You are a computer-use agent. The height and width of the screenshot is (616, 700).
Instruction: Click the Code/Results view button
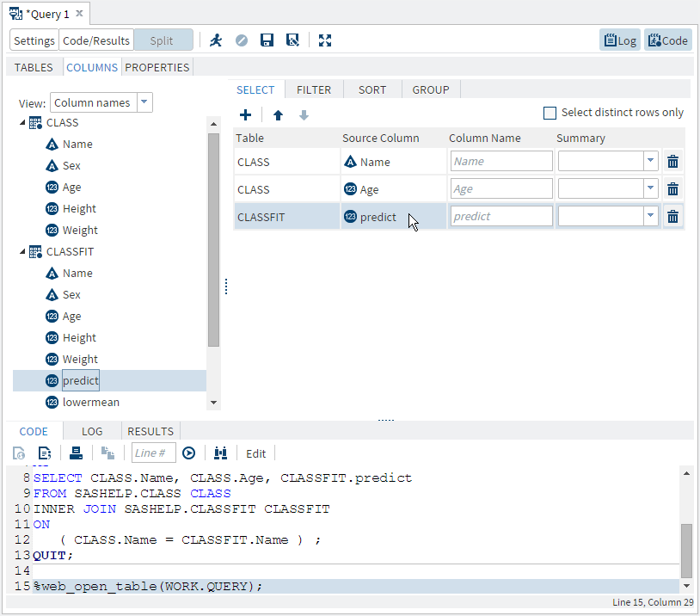coord(95,40)
